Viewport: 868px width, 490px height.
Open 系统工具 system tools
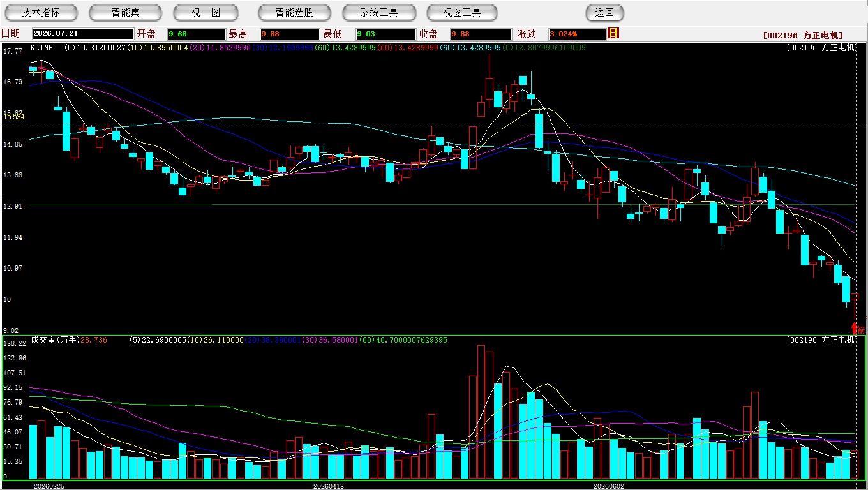click(379, 12)
